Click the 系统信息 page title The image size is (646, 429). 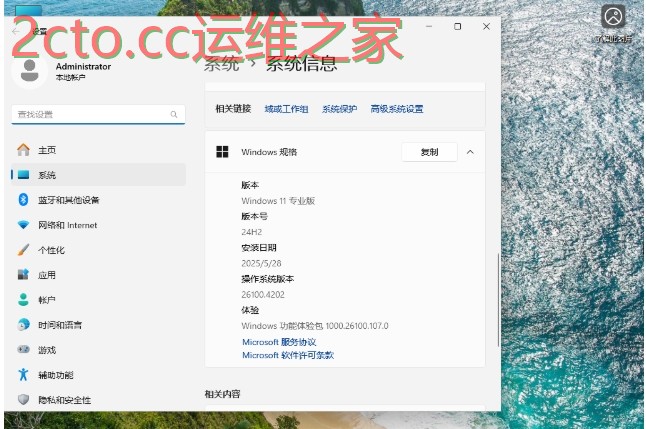pyautogui.click(x=302, y=64)
